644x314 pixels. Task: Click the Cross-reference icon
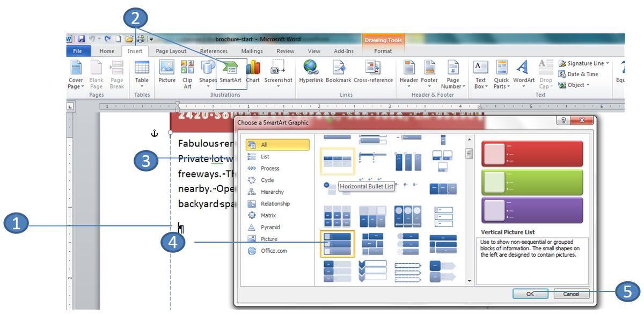(373, 73)
